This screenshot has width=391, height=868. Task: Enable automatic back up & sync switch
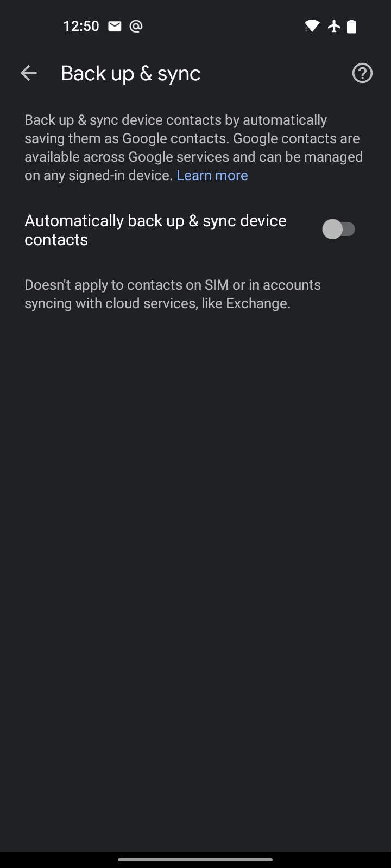tap(339, 229)
